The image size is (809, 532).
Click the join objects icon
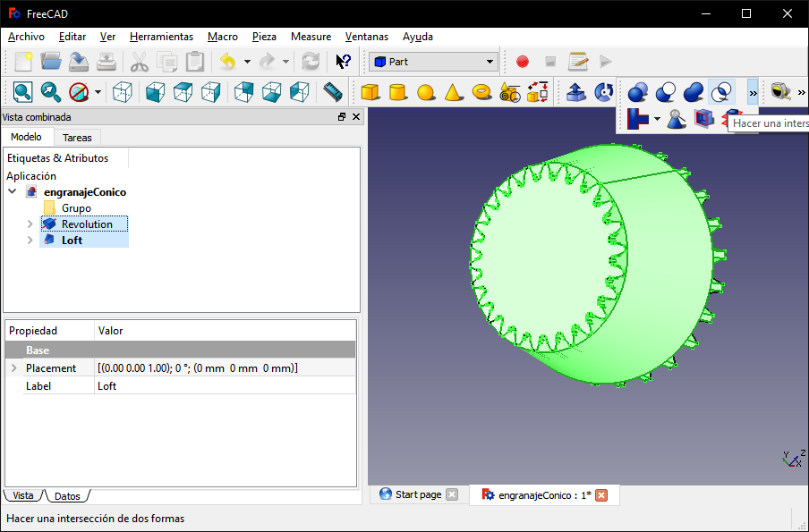[x=638, y=119]
